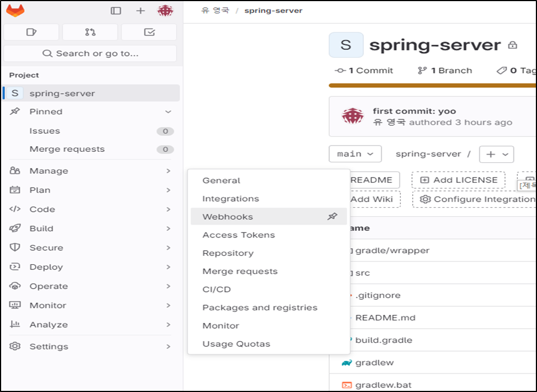Click the Manage users icon
The image size is (537, 392).
pyautogui.click(x=15, y=170)
